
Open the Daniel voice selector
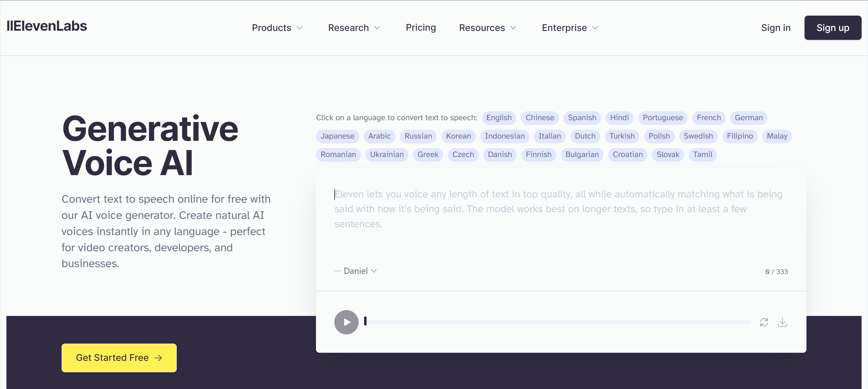360,271
